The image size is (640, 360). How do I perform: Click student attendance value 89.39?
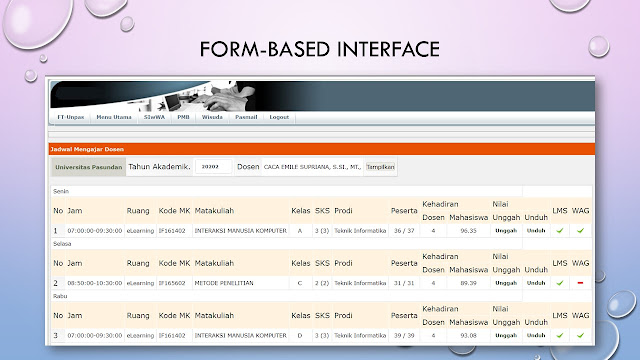pyautogui.click(x=469, y=283)
